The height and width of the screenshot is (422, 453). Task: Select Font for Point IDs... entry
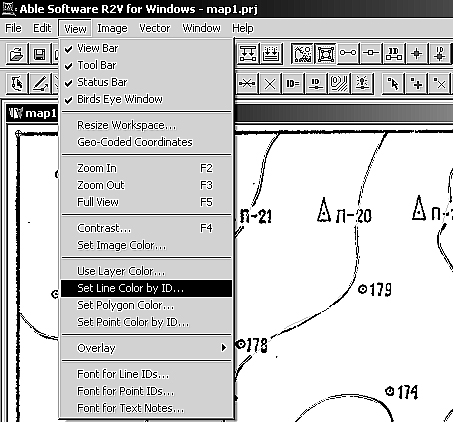(x=147, y=391)
